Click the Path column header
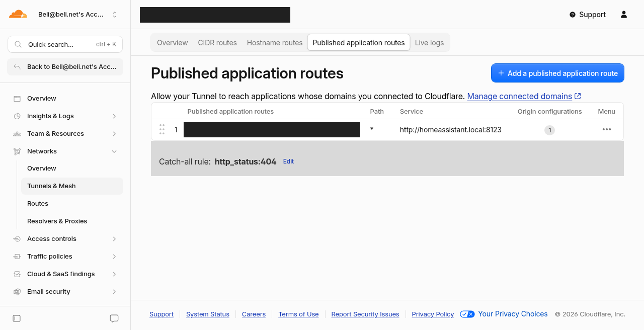This screenshot has width=644, height=330. 377,112
